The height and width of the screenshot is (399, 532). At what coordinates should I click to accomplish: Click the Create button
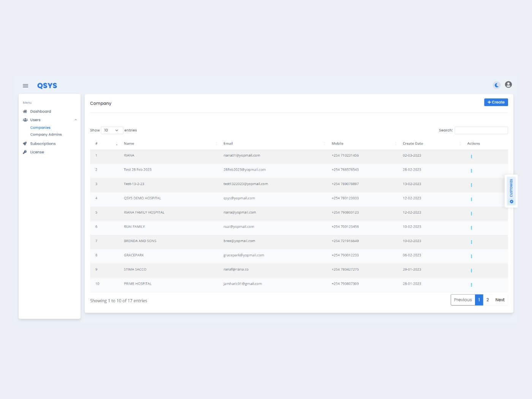[x=496, y=102]
